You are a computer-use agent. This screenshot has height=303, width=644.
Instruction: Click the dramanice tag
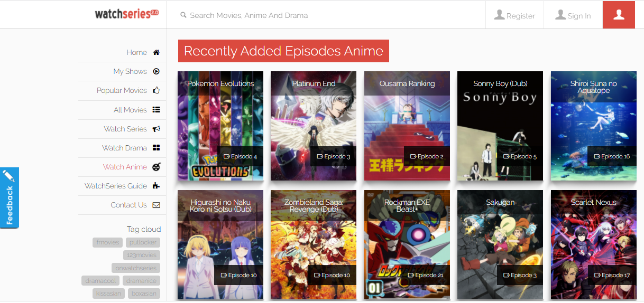point(141,281)
